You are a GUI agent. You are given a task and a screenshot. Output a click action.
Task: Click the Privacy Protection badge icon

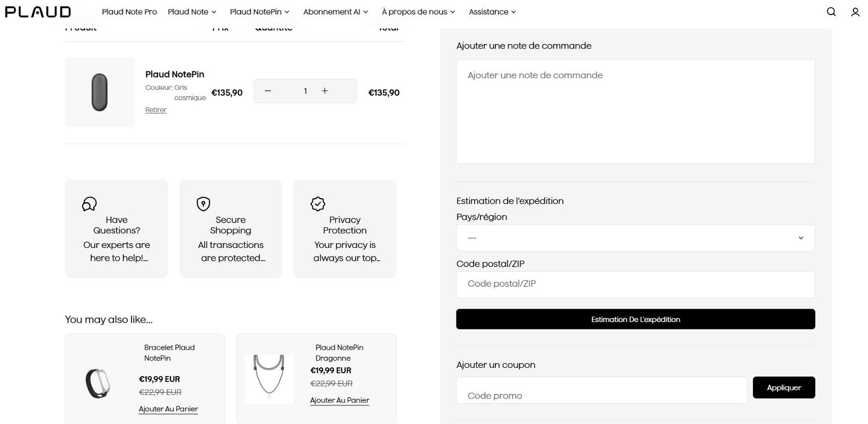coord(318,204)
